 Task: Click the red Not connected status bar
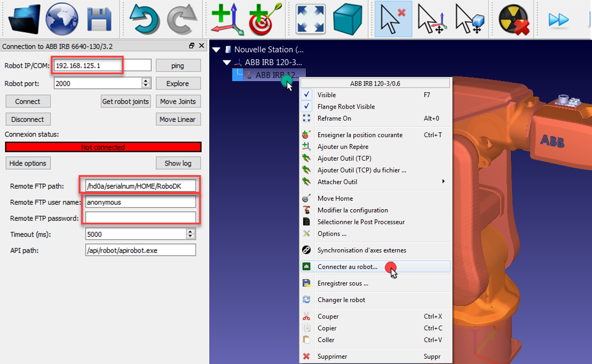point(103,147)
